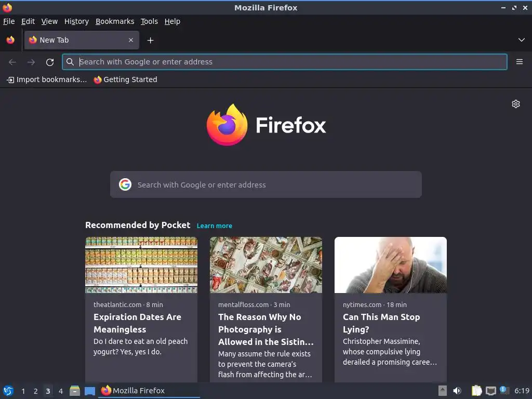Switch to workspace 1
This screenshot has height=399, width=532.
pos(23,391)
